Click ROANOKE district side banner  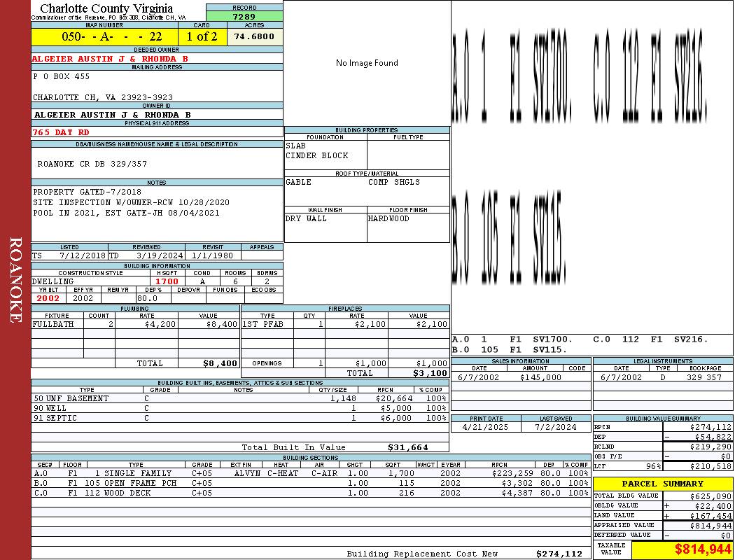15,280
